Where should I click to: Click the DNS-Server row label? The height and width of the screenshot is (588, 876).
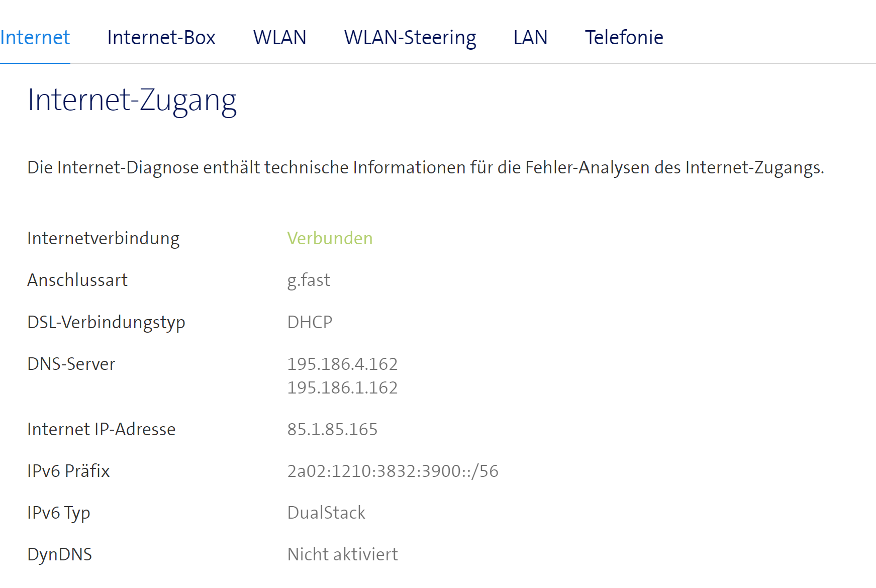point(71,363)
